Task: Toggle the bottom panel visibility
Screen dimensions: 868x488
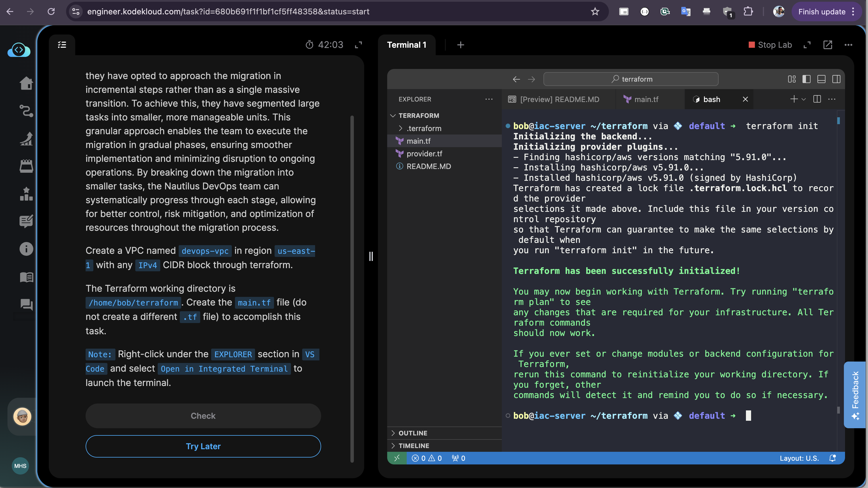Action: pyautogui.click(x=821, y=79)
